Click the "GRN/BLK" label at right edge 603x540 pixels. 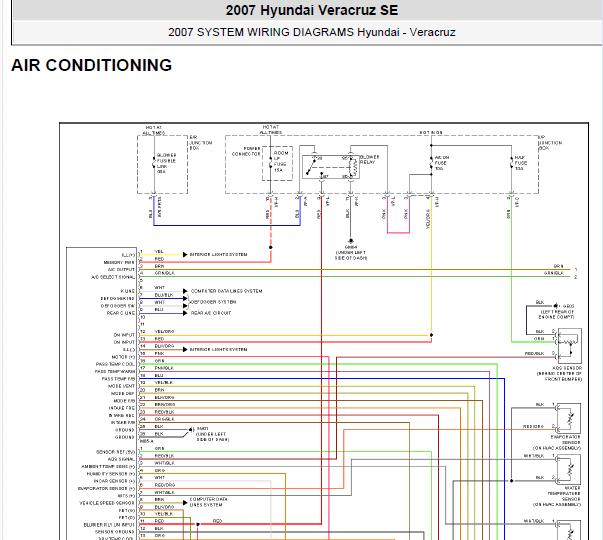(554, 273)
